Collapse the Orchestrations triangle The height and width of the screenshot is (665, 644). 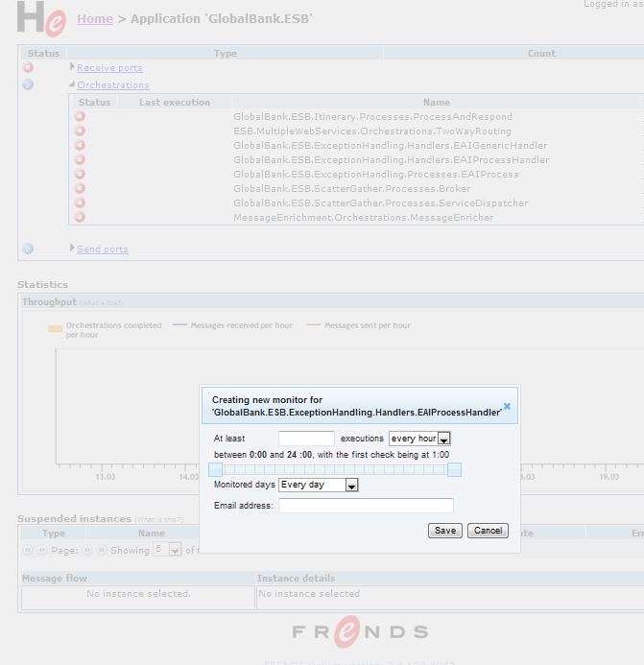pyautogui.click(x=72, y=84)
